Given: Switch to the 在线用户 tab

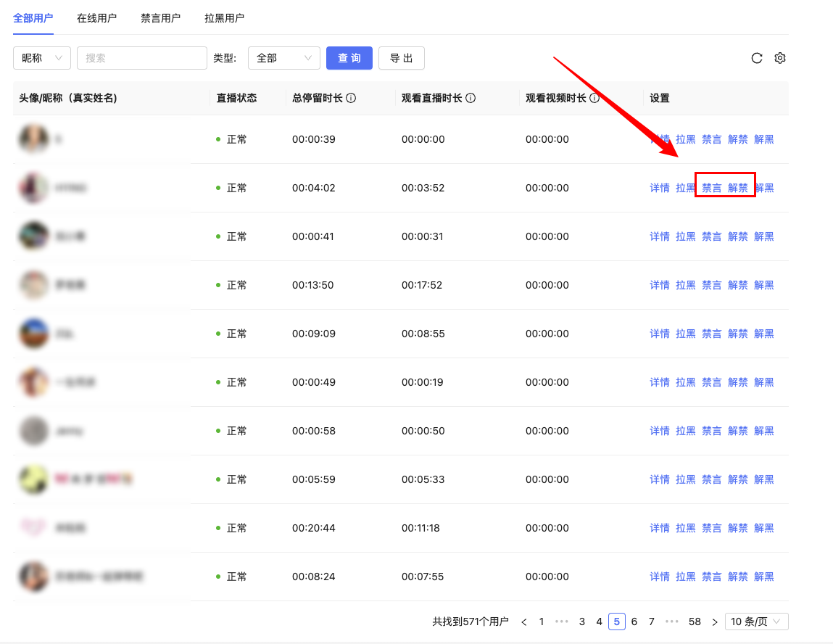Looking at the screenshot, I should (x=96, y=18).
